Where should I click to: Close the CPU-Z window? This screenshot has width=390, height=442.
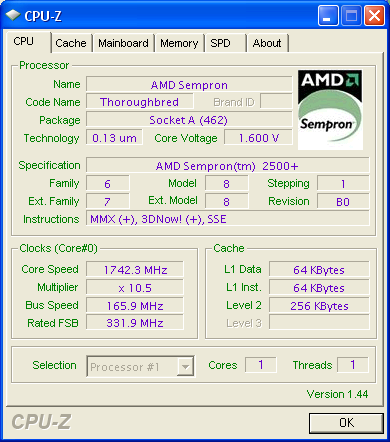[374, 16]
